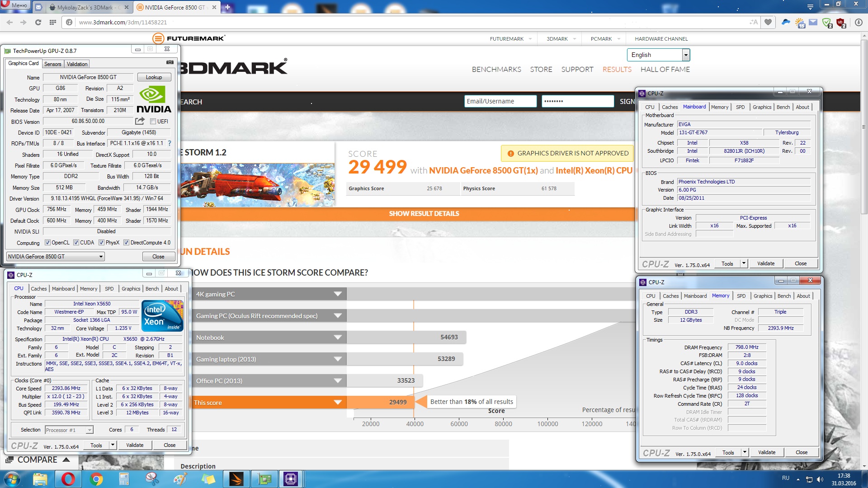Screen dimensions: 868x488
Task: Go back with the browser back arrow
Action: [9, 22]
